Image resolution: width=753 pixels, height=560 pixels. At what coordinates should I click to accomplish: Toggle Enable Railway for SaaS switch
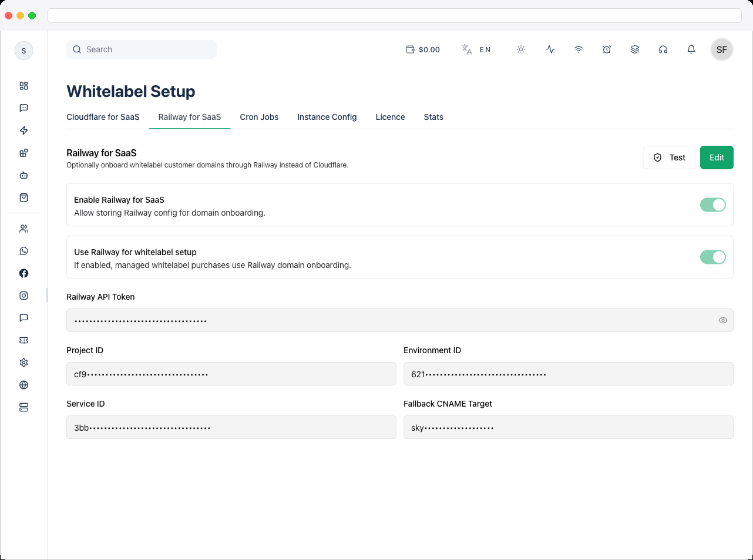coord(713,204)
